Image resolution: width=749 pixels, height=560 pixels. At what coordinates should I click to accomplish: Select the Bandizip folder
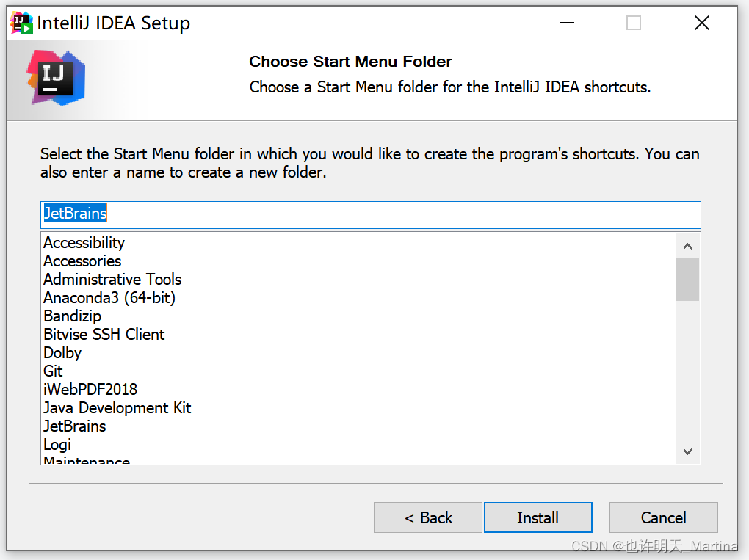[x=72, y=316]
